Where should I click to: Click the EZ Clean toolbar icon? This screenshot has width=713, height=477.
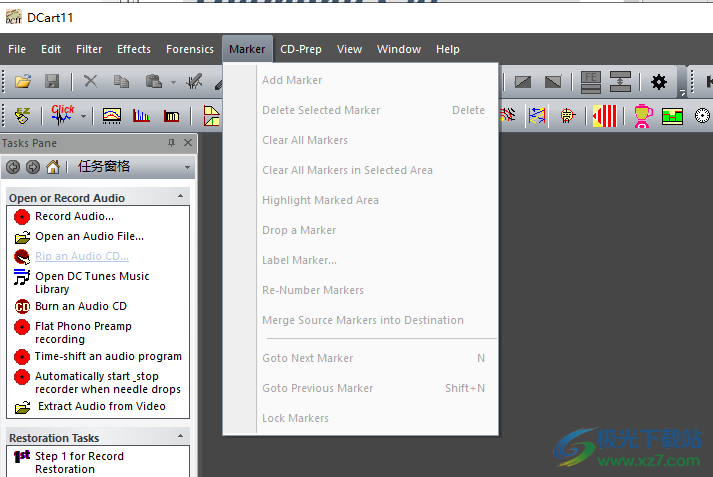(22, 116)
